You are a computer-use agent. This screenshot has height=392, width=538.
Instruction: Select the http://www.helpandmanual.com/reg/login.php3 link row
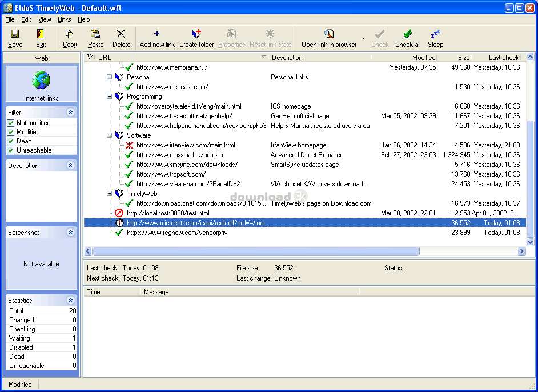pos(305,126)
